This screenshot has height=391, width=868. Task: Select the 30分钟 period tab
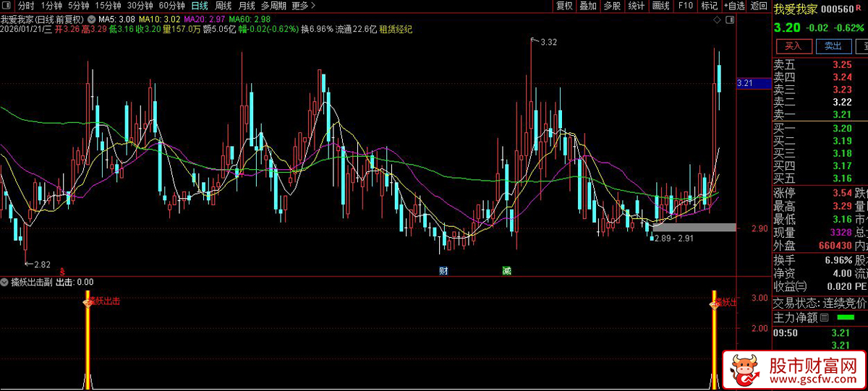(x=140, y=6)
